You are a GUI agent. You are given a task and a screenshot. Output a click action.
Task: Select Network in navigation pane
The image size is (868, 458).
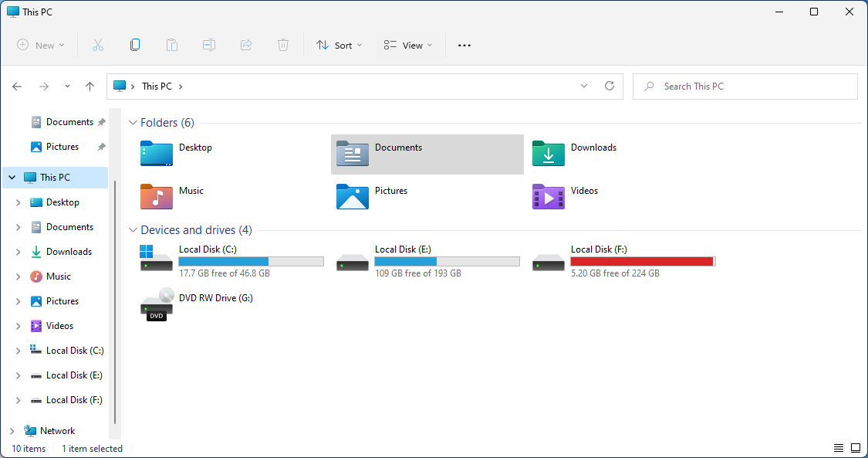coord(58,431)
